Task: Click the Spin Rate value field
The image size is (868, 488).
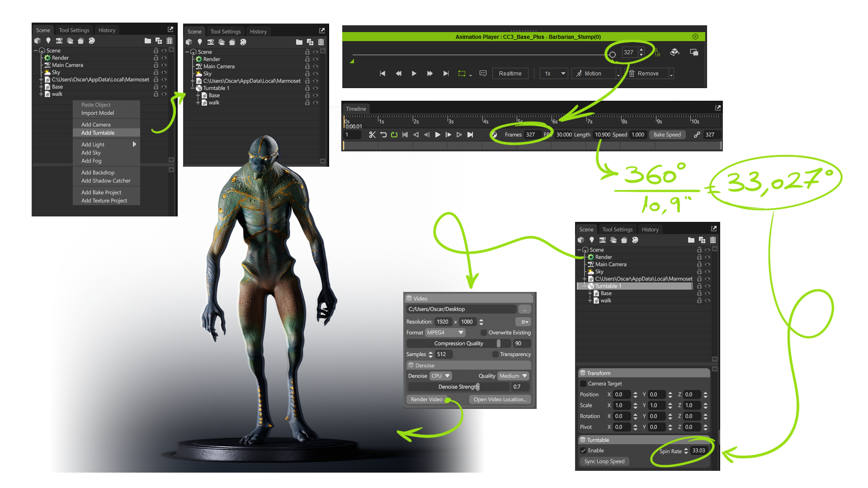Action: pos(699,451)
